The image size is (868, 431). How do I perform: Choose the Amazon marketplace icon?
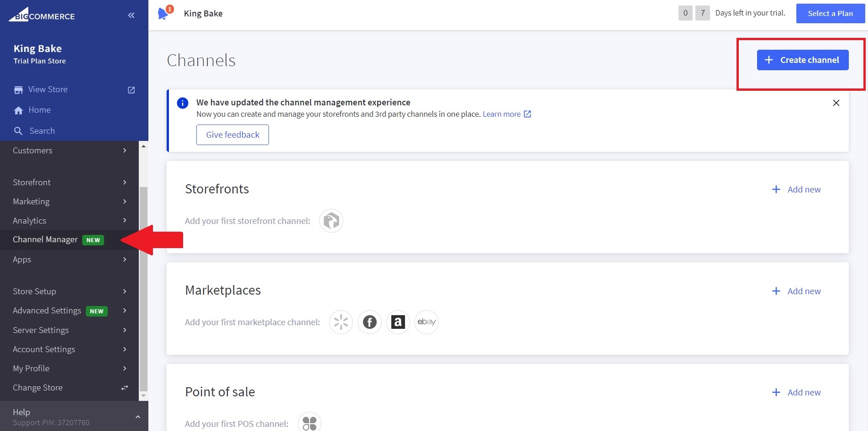[x=398, y=322]
